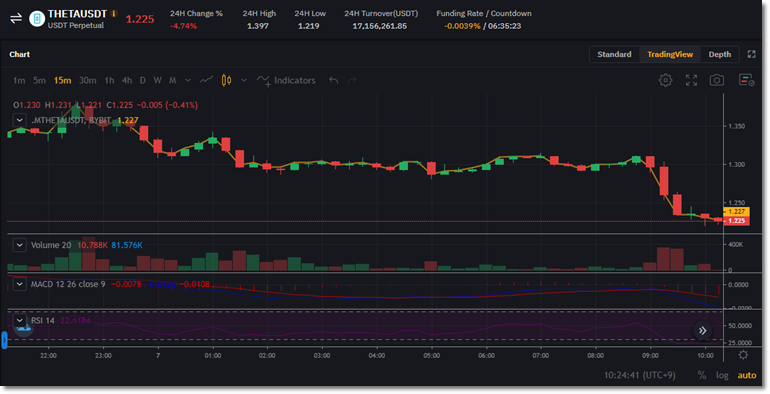770x394 pixels.
Task: Toggle auto scale mode
Action: pos(746,375)
